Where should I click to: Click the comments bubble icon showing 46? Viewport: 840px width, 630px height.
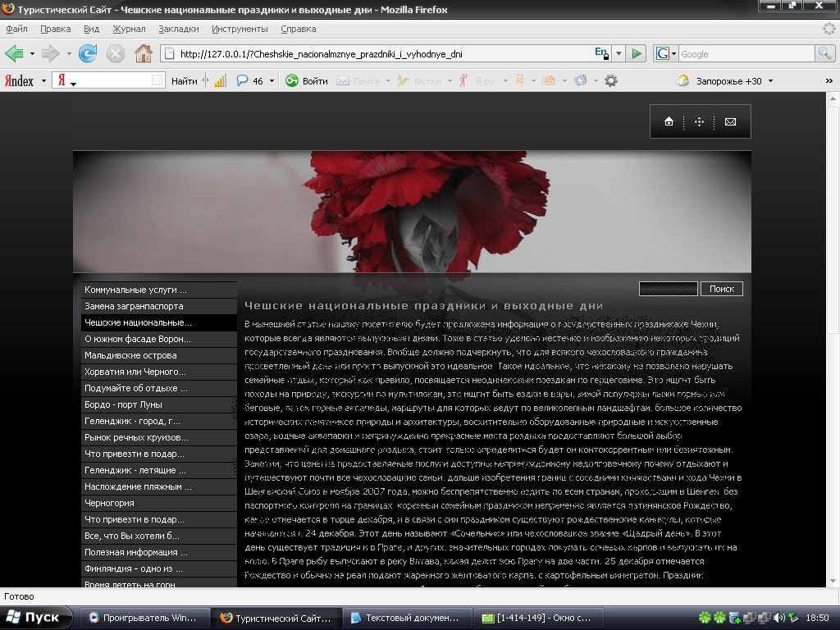pos(242,81)
